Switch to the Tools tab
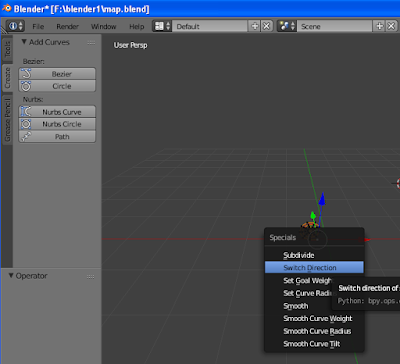Screen dimensions: 400x364 coord(7,50)
